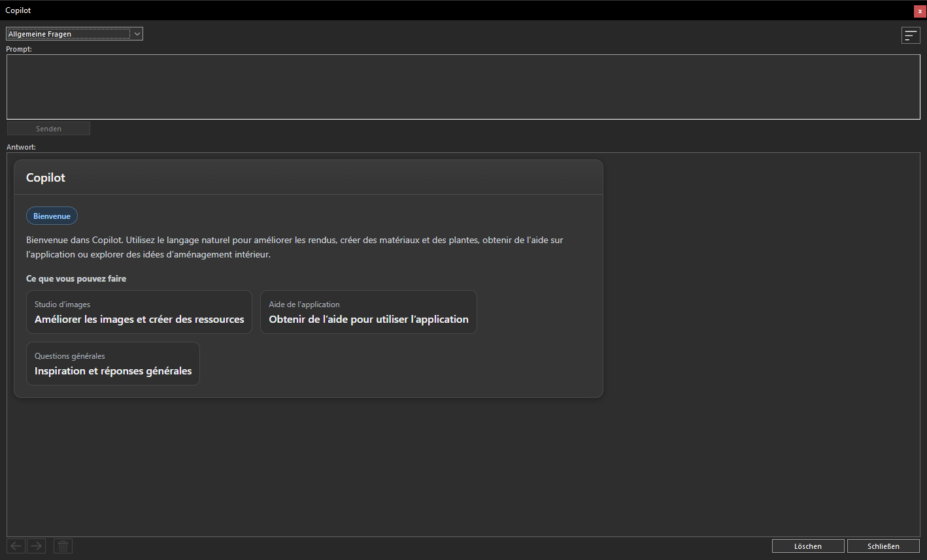
Task: Click the Schließen button
Action: pos(883,546)
